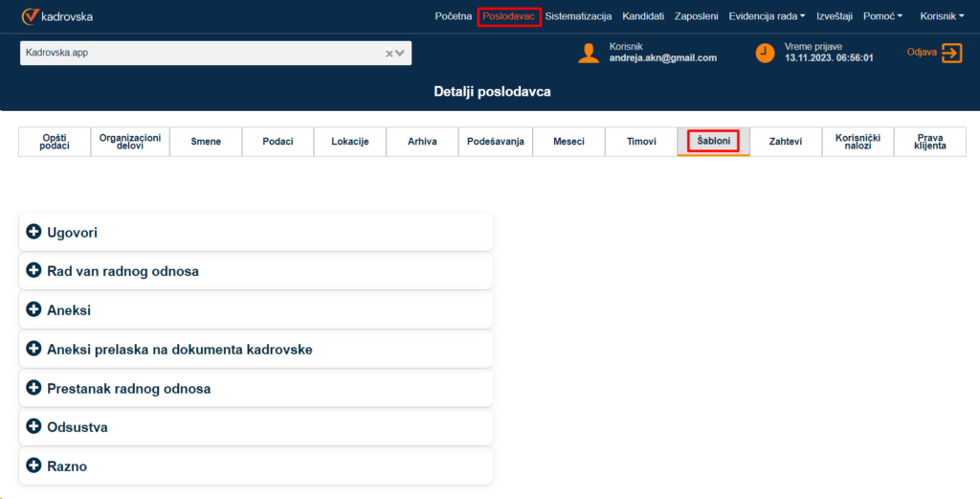Click the orange user profile icon

[x=589, y=53]
